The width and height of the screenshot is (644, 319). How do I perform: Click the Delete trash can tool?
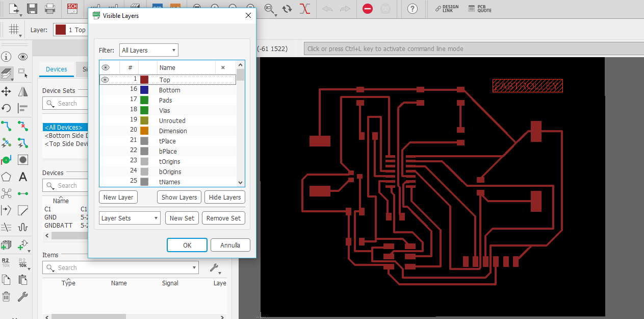pyautogui.click(x=6, y=296)
